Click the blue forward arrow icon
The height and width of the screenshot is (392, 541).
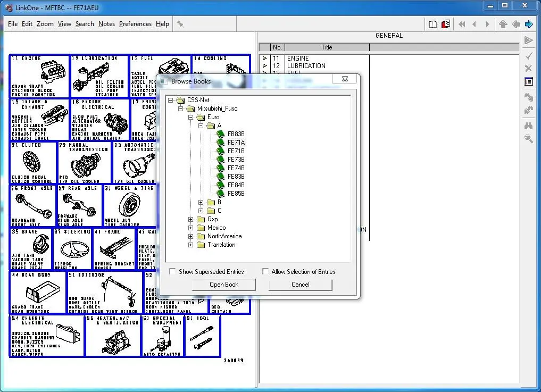(x=529, y=24)
